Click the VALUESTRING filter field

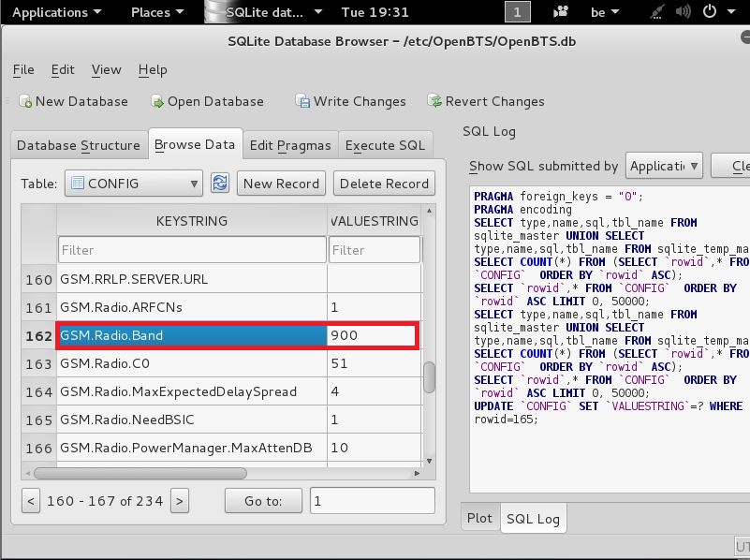[375, 250]
